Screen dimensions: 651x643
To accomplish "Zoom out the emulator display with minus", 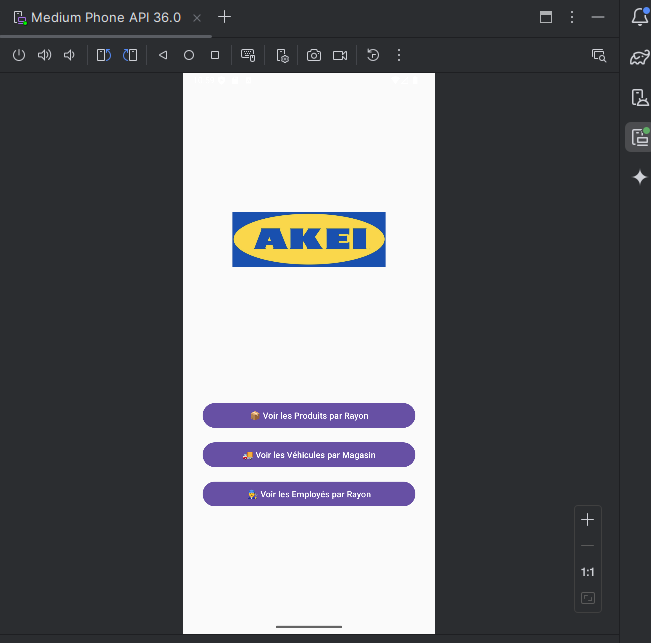I will click(587, 546).
